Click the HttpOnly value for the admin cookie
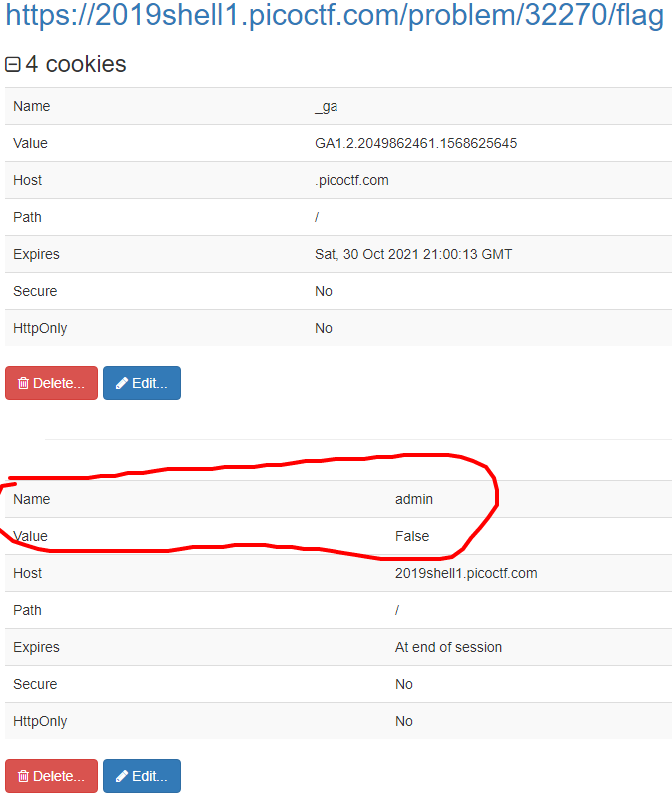Screen dimensions: 672x803 404,721
